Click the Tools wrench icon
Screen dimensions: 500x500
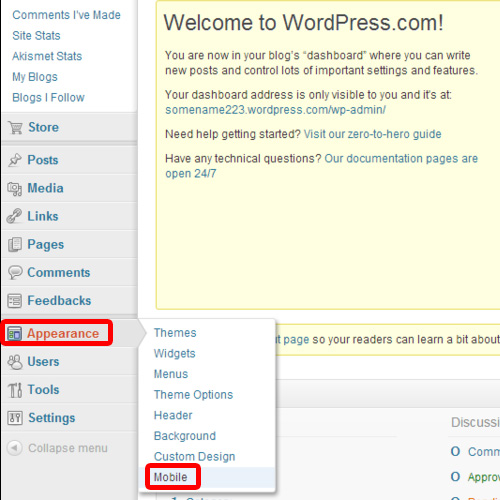click(x=15, y=390)
